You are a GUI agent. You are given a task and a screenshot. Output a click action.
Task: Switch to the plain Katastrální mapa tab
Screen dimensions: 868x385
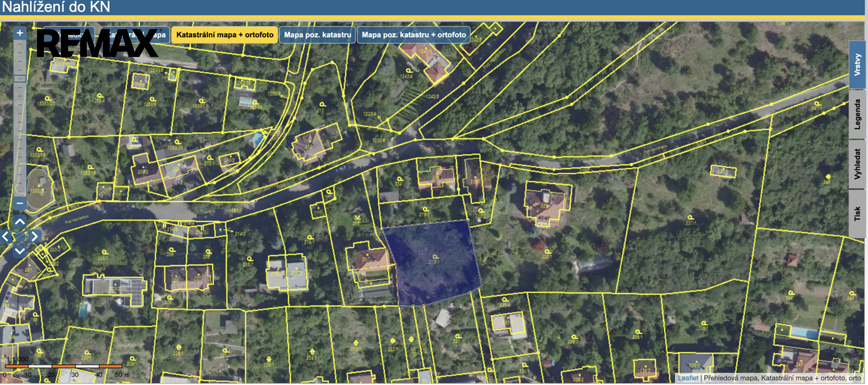click(135, 35)
